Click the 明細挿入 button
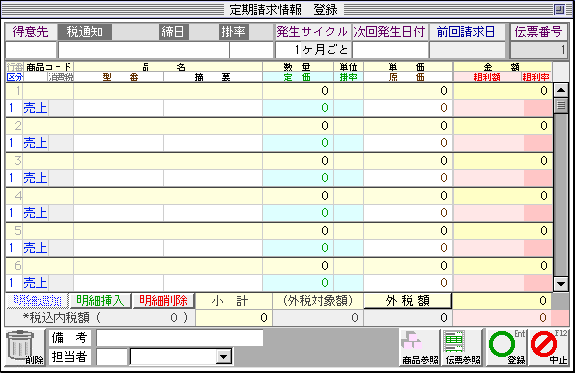Image resolution: width=575 pixels, height=373 pixels. click(100, 301)
